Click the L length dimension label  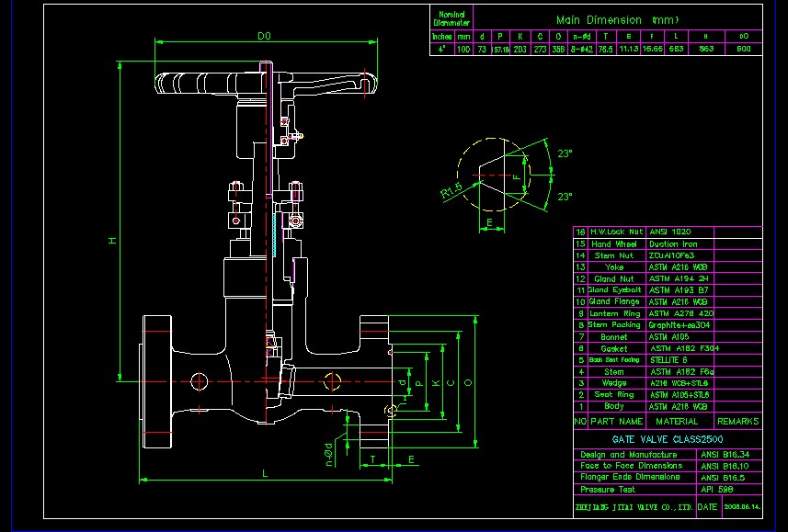[265, 472]
